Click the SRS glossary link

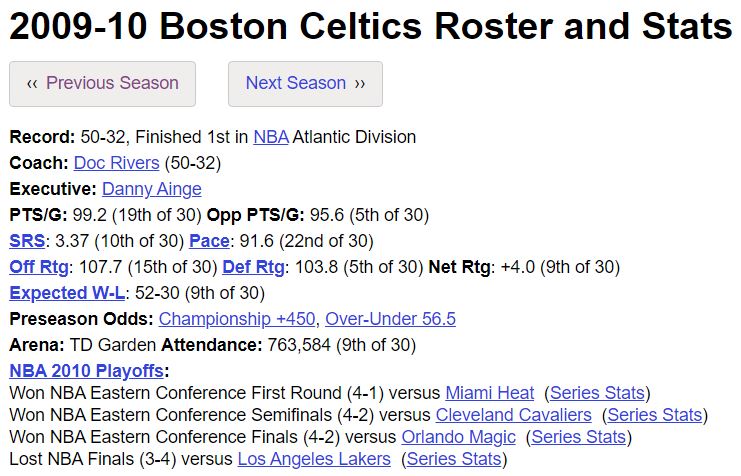click(x=27, y=241)
